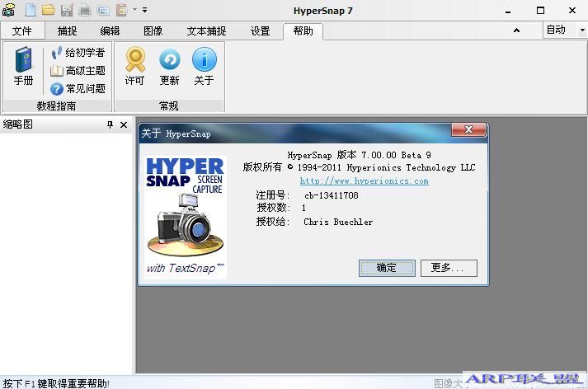Image resolution: width=588 pixels, height=389 pixels.
Task: Click the 关于 about info icon
Action: (204, 66)
